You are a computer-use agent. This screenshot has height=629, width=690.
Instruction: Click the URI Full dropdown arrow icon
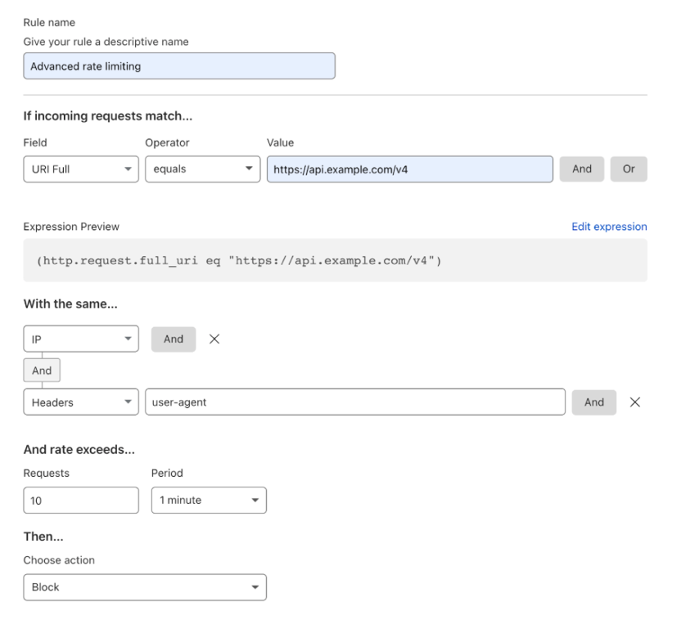point(128,169)
